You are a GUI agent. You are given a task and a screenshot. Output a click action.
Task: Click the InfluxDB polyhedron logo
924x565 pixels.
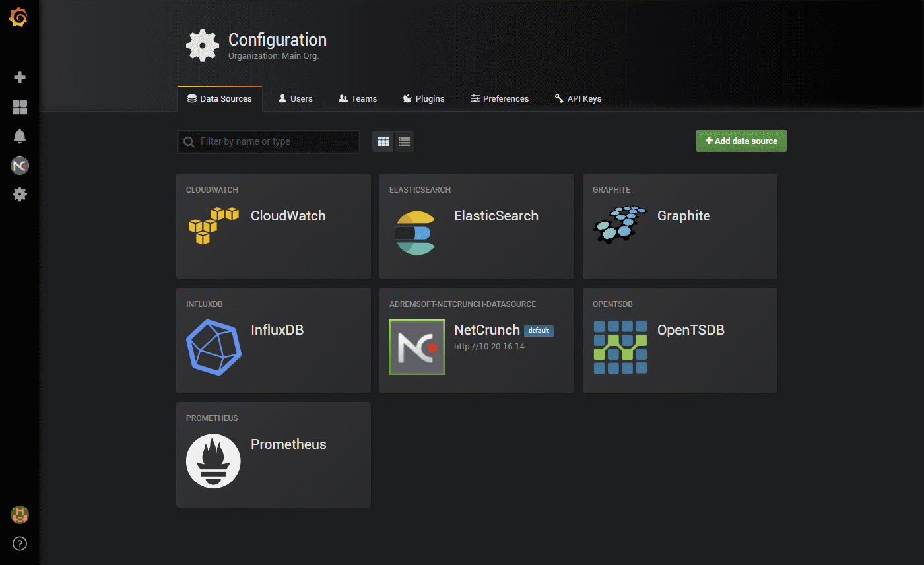[214, 347]
